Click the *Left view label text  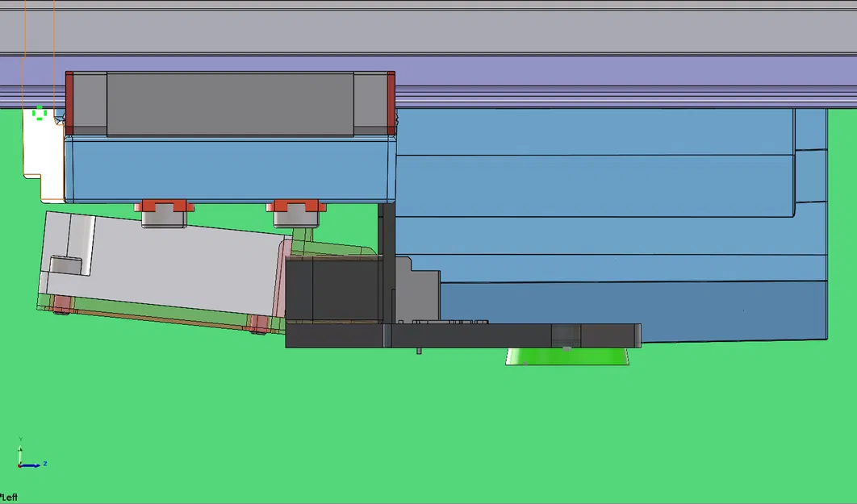10,497
